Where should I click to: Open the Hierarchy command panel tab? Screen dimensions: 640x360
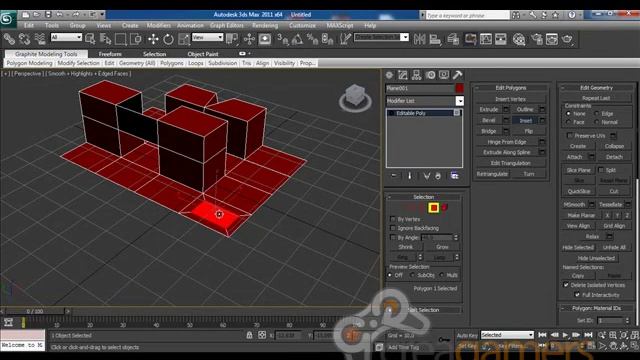point(416,75)
